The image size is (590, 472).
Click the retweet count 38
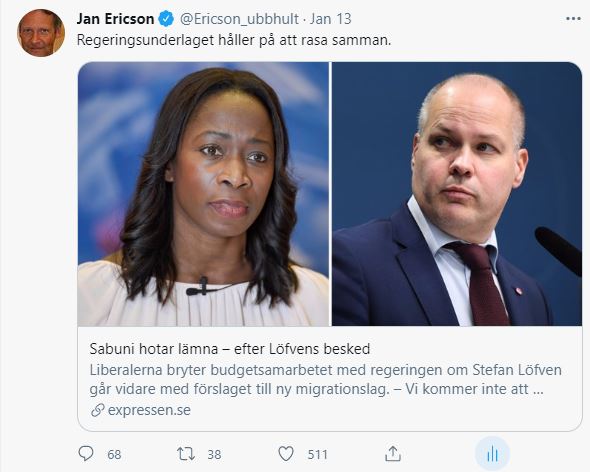[x=214, y=455]
